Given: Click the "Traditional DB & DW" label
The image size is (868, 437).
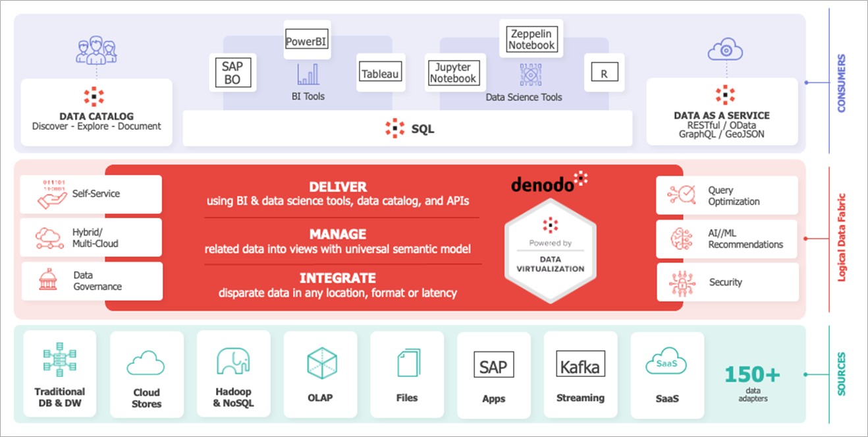Looking at the screenshot, I should [x=60, y=397].
